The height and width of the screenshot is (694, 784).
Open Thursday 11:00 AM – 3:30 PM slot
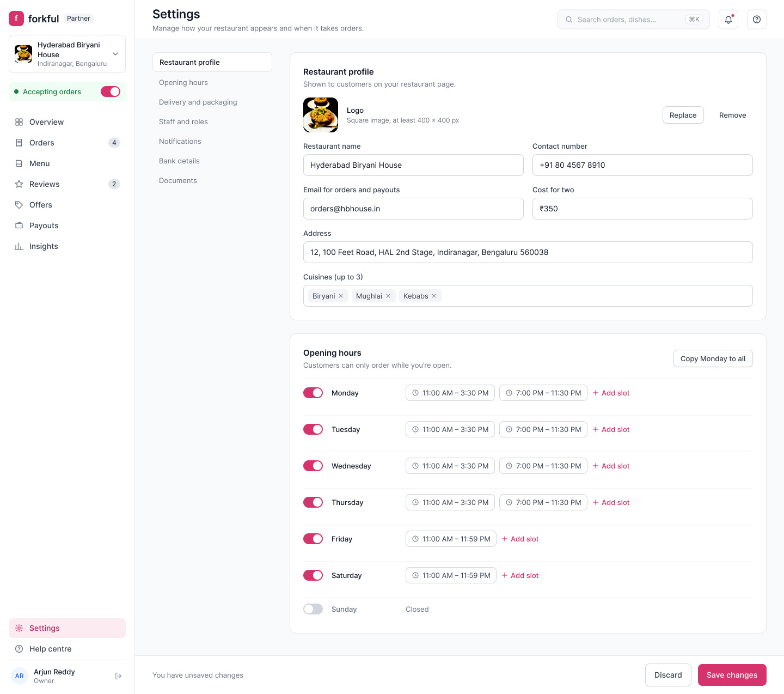click(450, 502)
